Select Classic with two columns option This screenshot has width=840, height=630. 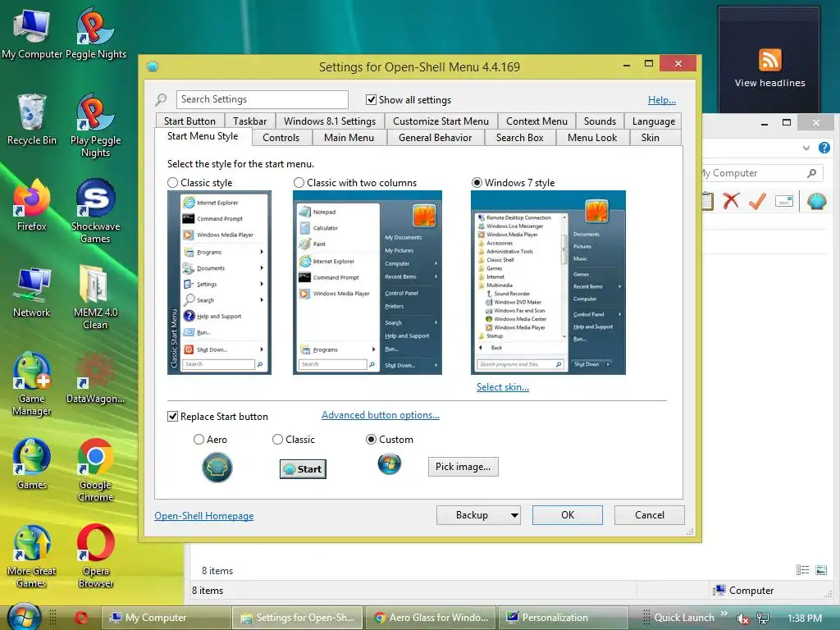[299, 183]
